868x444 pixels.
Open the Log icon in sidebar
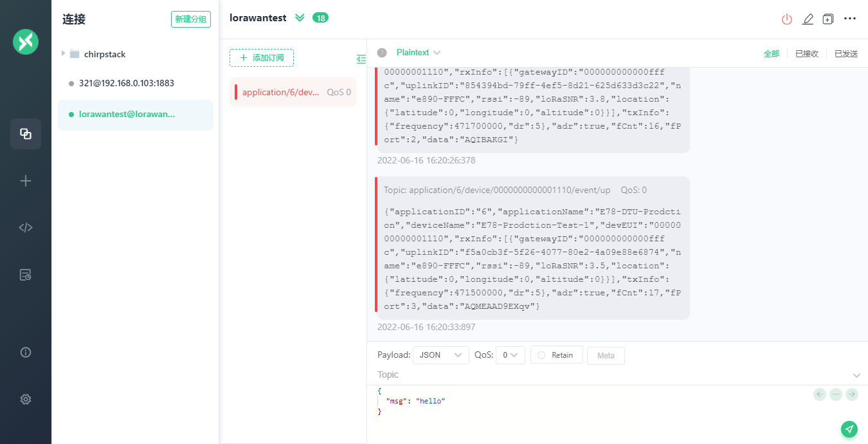26,275
